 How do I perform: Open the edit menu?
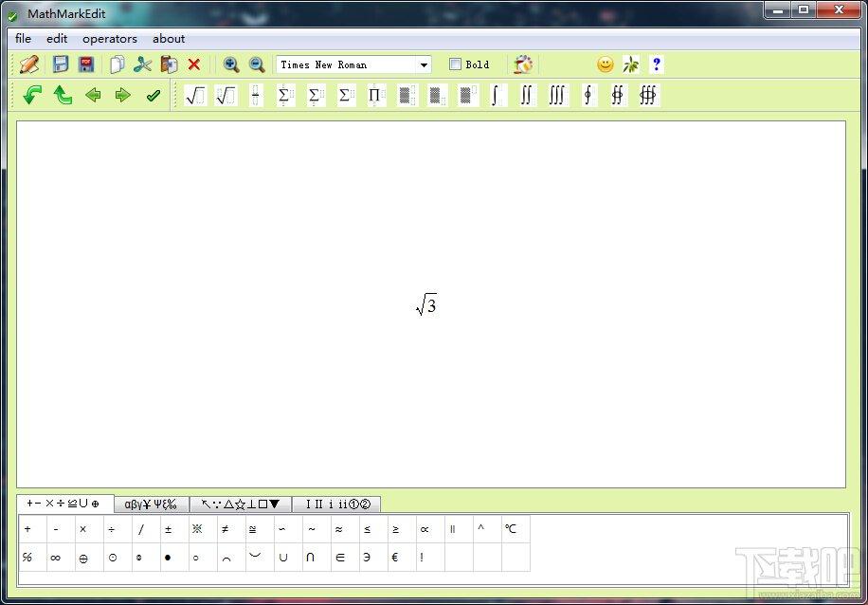(x=57, y=39)
